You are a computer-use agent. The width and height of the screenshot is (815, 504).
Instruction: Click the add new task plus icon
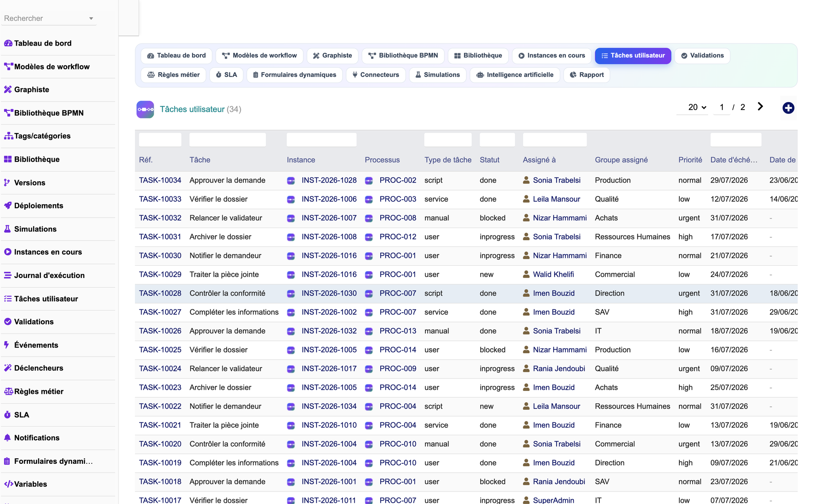pos(788,108)
